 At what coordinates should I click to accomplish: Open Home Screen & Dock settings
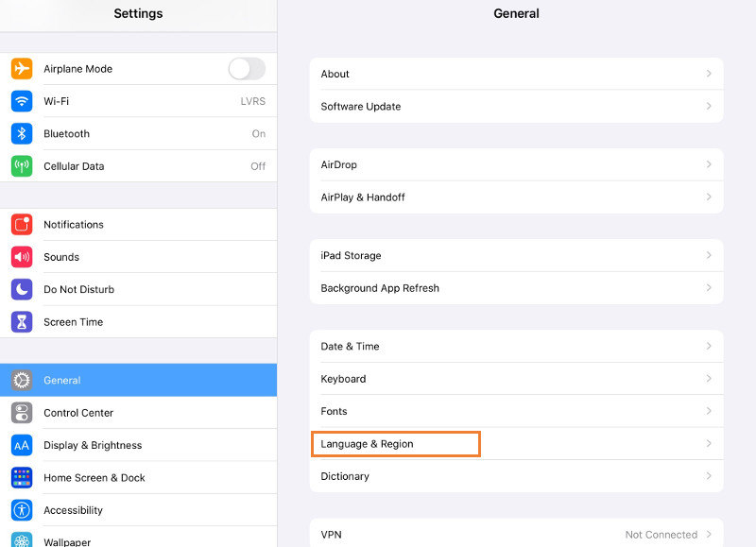94,478
